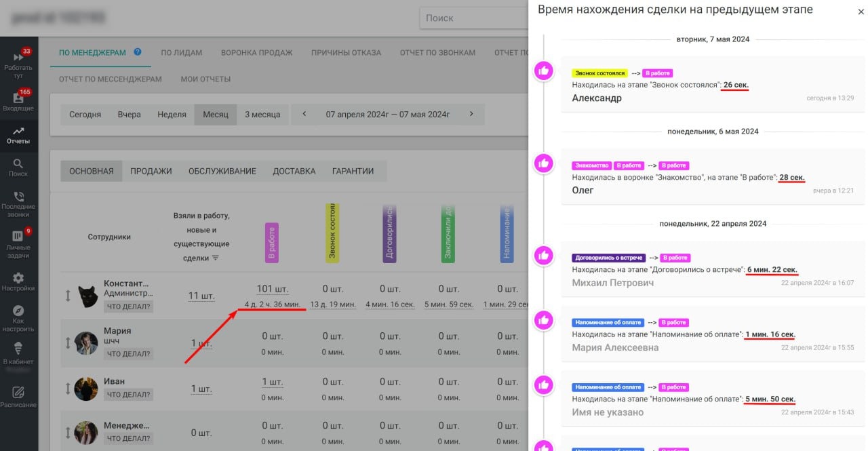Select the Месяц period filter

tap(216, 114)
